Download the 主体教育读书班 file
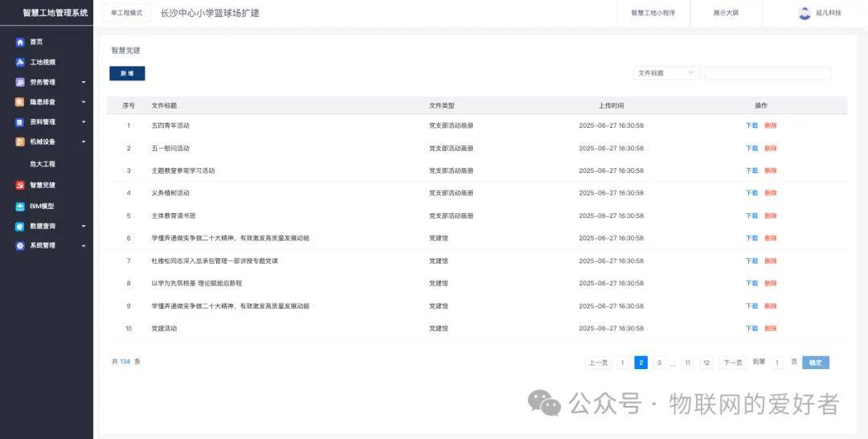This screenshot has height=439, width=868. tap(751, 216)
